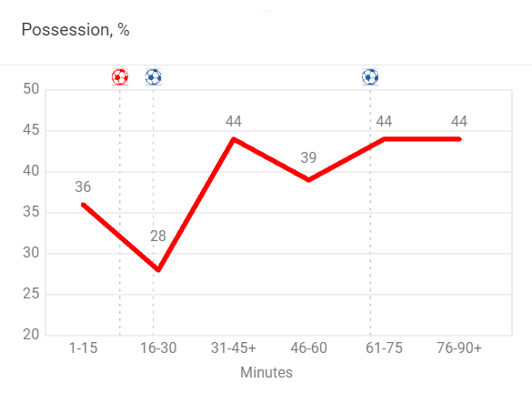Click the first blue football goal icon

pyautogui.click(x=154, y=77)
